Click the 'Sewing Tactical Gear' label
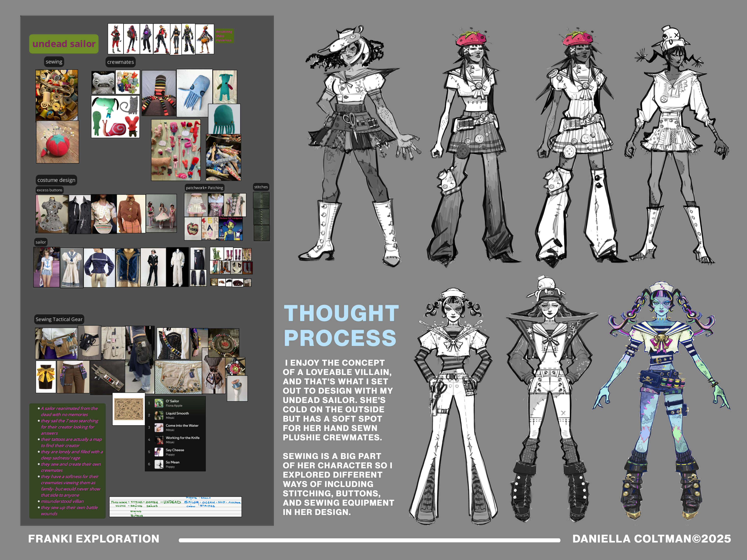The height and width of the screenshot is (560, 747). coord(59,319)
